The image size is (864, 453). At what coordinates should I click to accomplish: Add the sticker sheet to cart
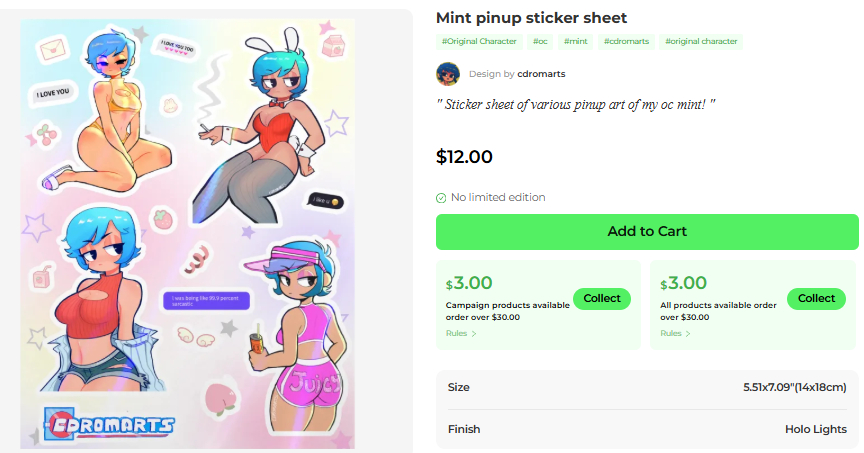[x=647, y=232]
